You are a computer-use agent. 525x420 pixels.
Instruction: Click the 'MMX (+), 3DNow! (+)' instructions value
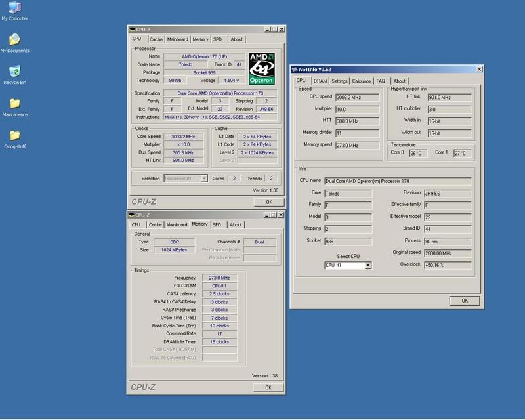pos(220,117)
